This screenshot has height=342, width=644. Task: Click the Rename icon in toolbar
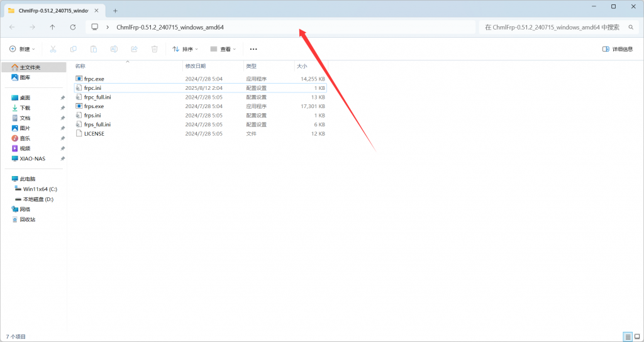pos(114,49)
